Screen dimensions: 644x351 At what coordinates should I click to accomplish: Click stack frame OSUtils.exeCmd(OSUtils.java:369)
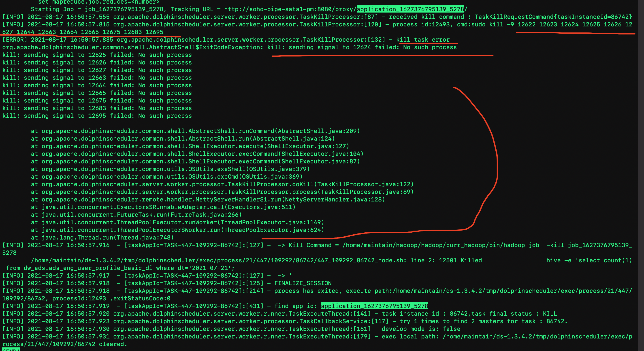167,177
